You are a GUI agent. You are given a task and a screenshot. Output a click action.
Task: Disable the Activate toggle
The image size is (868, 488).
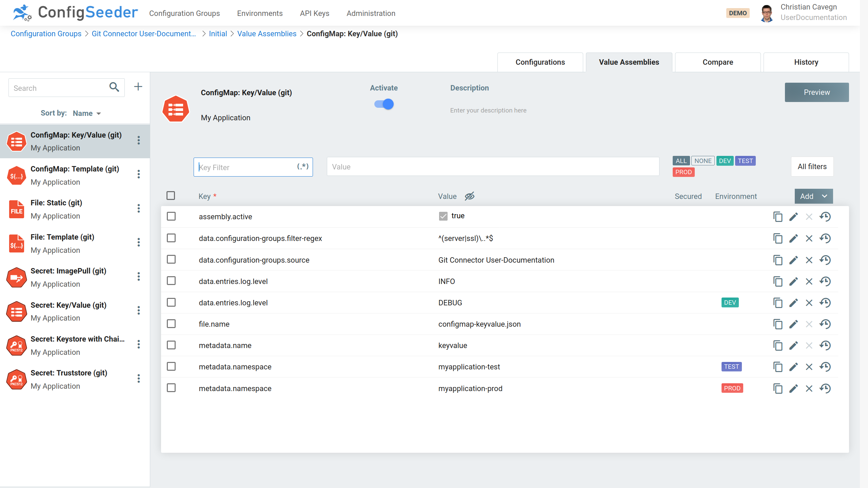[383, 104]
